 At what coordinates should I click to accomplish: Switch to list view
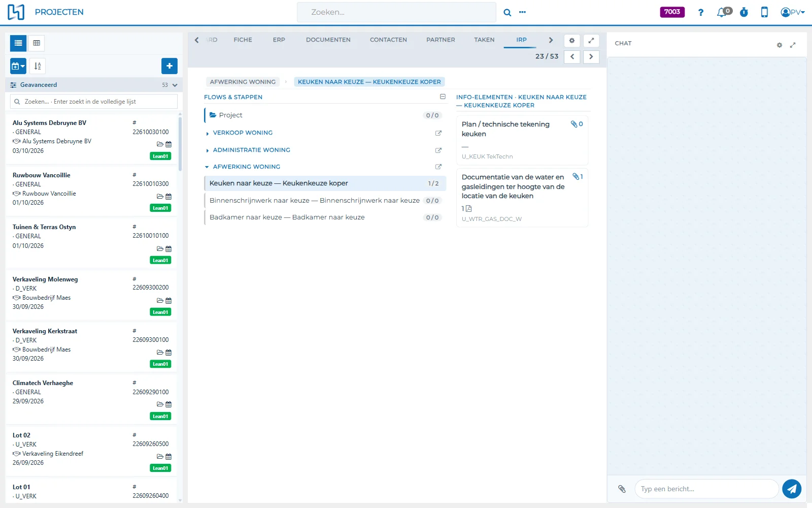[x=18, y=43]
